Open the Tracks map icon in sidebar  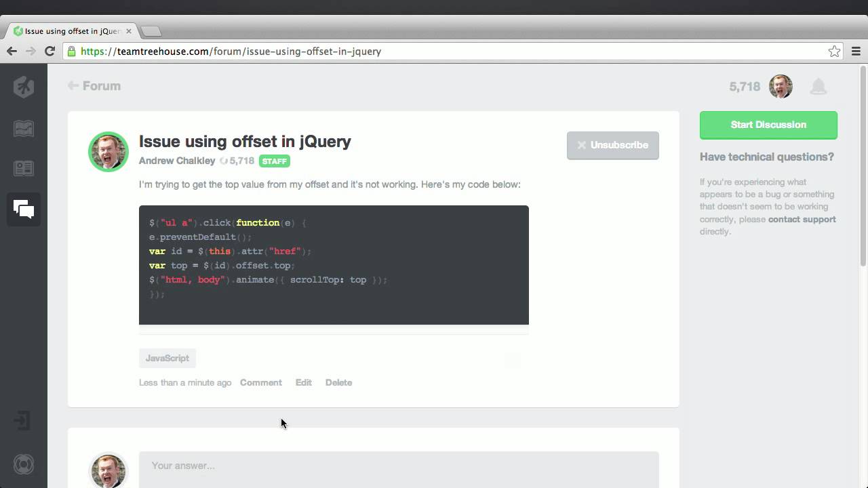(24, 129)
